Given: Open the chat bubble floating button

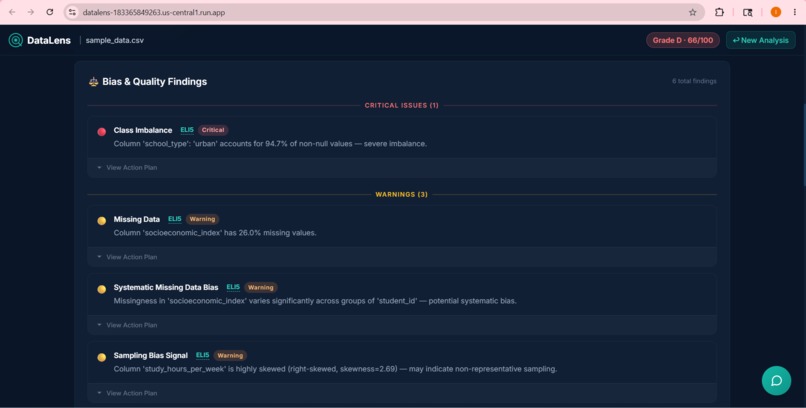Looking at the screenshot, I should pyautogui.click(x=776, y=380).
